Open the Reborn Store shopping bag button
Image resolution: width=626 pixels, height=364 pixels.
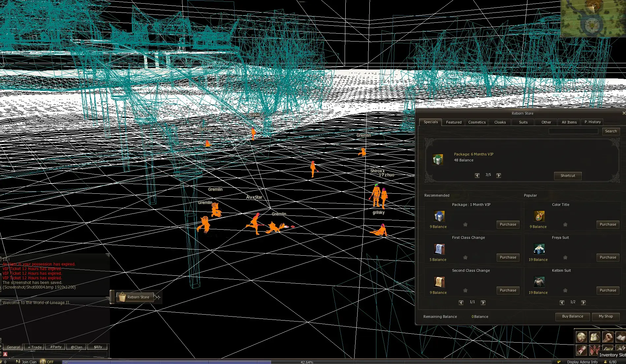(135, 297)
